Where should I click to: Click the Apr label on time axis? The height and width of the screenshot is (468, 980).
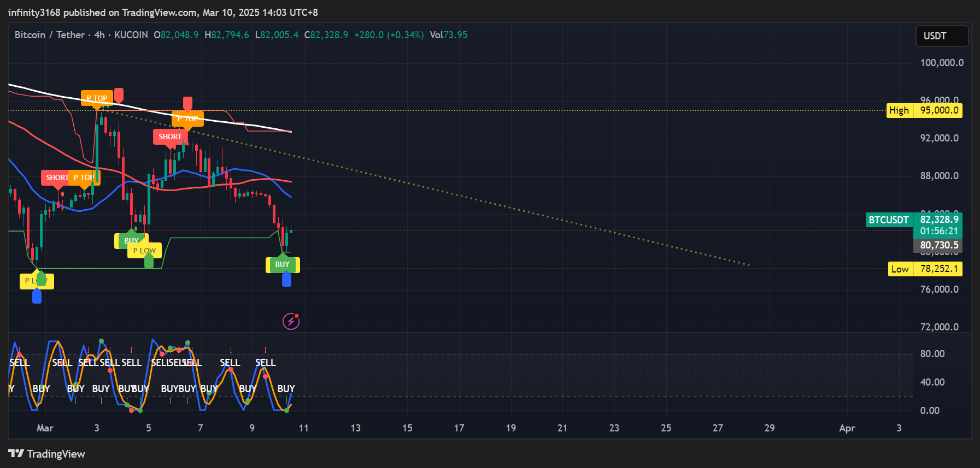847,428
